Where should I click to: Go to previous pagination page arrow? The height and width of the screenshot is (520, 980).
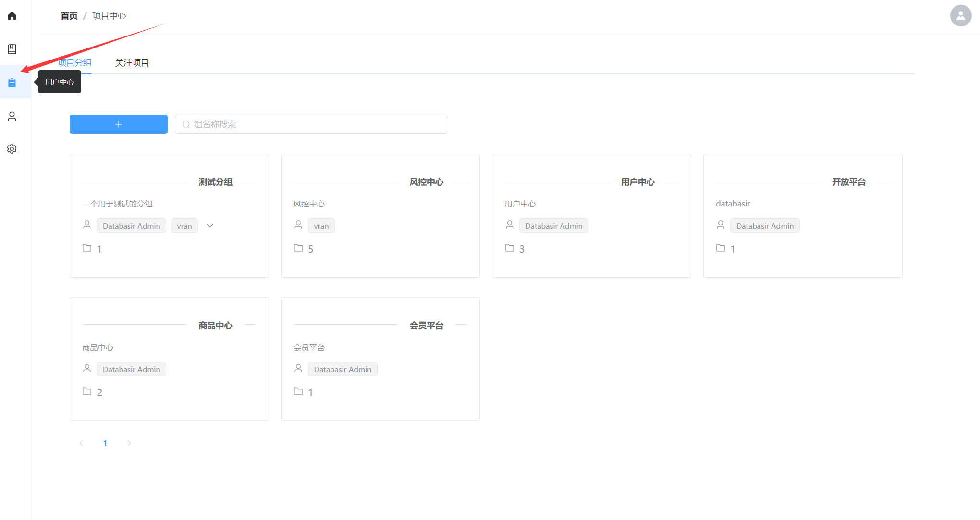[x=81, y=443]
